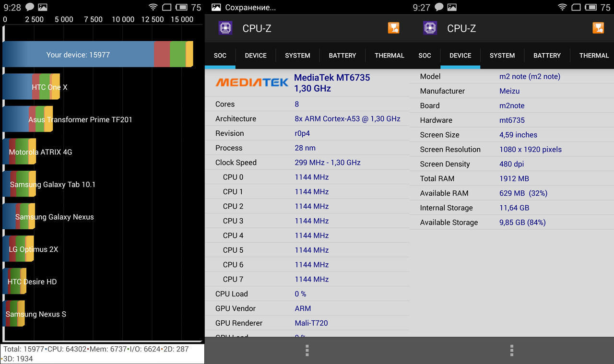Tap Wi-Fi icon in right status bar
Screen dimensions: 614x364
point(563,7)
